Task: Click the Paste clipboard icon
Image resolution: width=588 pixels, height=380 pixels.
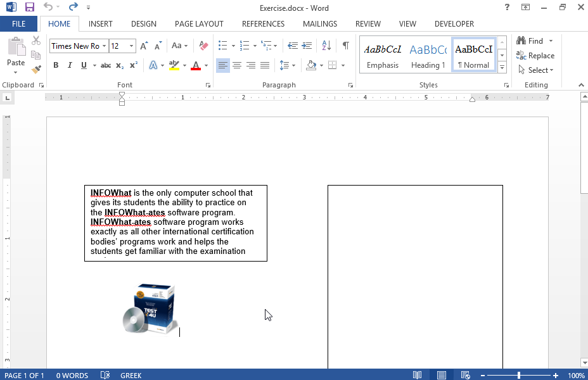Action: click(x=16, y=47)
